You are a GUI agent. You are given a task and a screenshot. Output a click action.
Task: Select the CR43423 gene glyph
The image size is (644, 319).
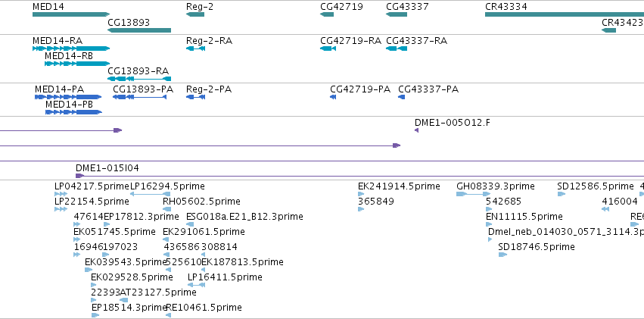click(608, 30)
